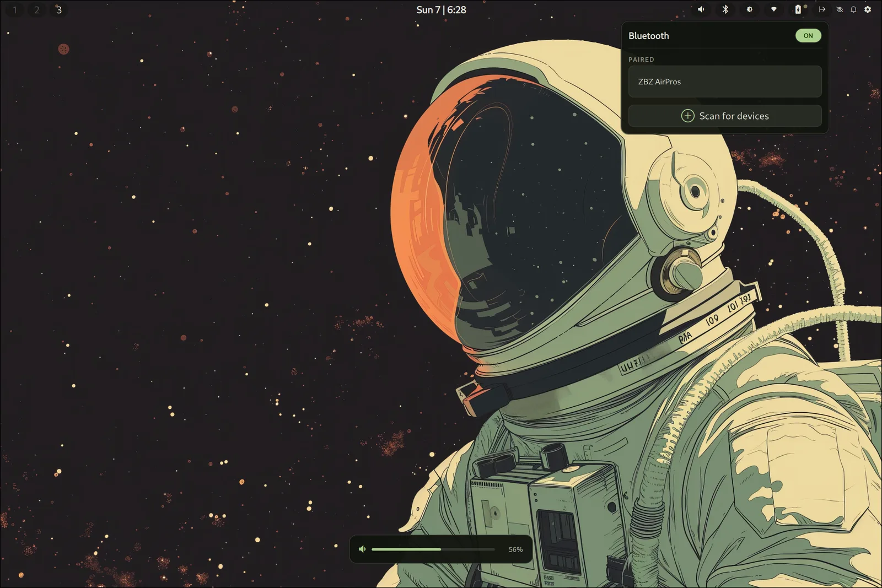Click the Bluetooth icon in the top bar
The image size is (882, 588).
[x=725, y=9]
